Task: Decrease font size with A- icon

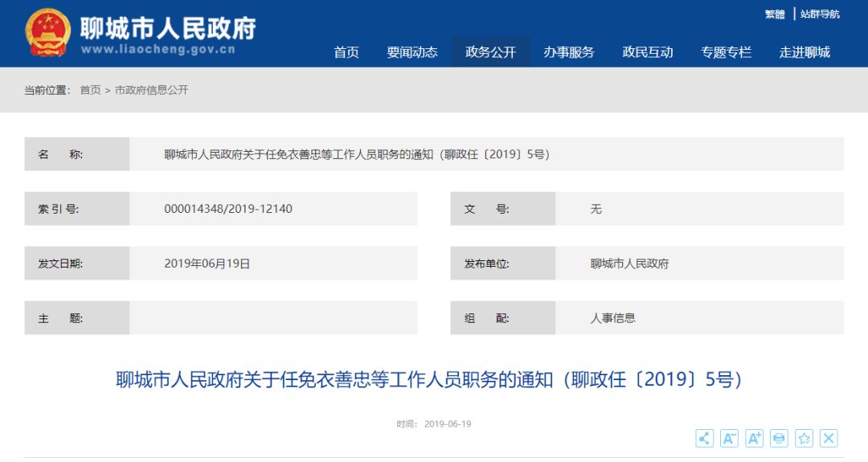Action: pos(729,438)
